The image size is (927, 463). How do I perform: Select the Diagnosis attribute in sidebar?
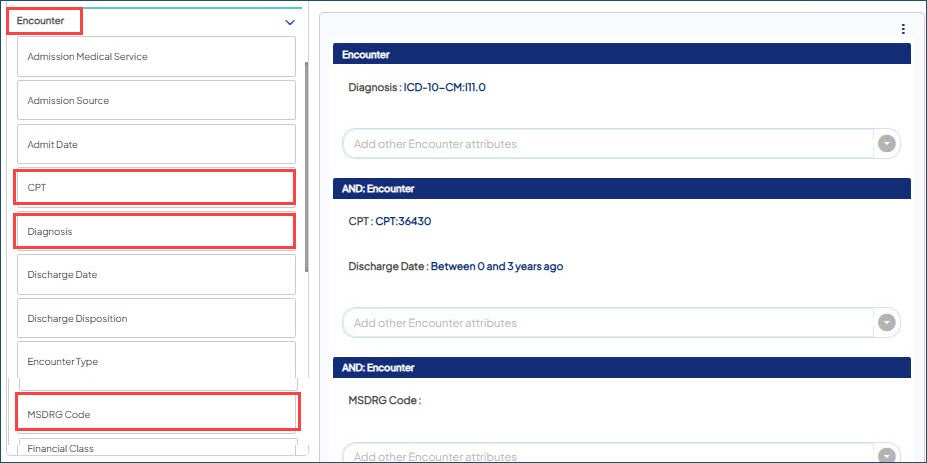tap(156, 232)
